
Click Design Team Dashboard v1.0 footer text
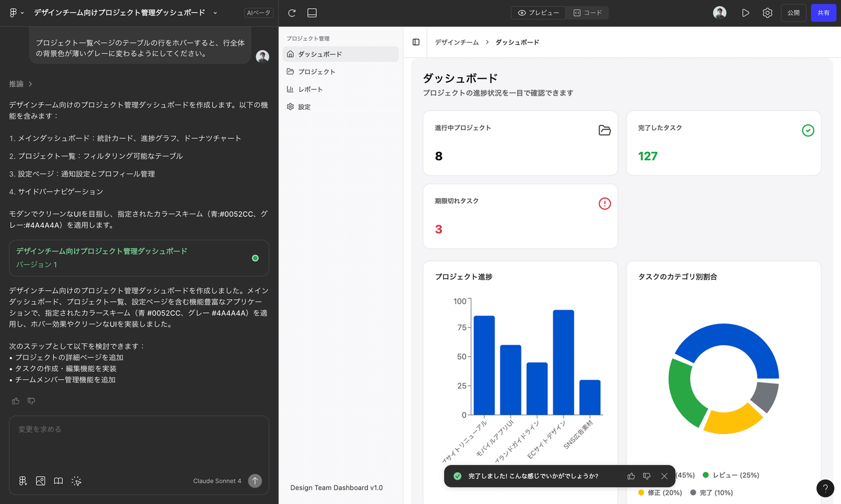[336, 488]
